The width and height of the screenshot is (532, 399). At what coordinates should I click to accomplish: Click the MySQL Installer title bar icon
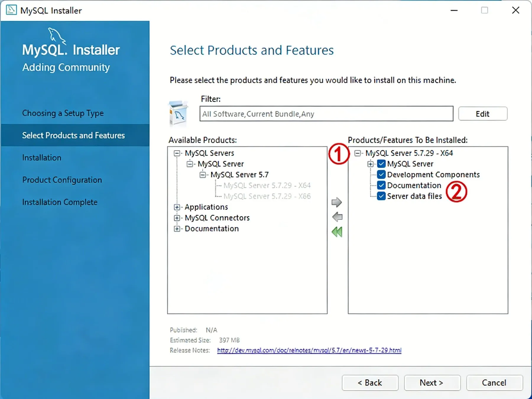[x=11, y=10]
